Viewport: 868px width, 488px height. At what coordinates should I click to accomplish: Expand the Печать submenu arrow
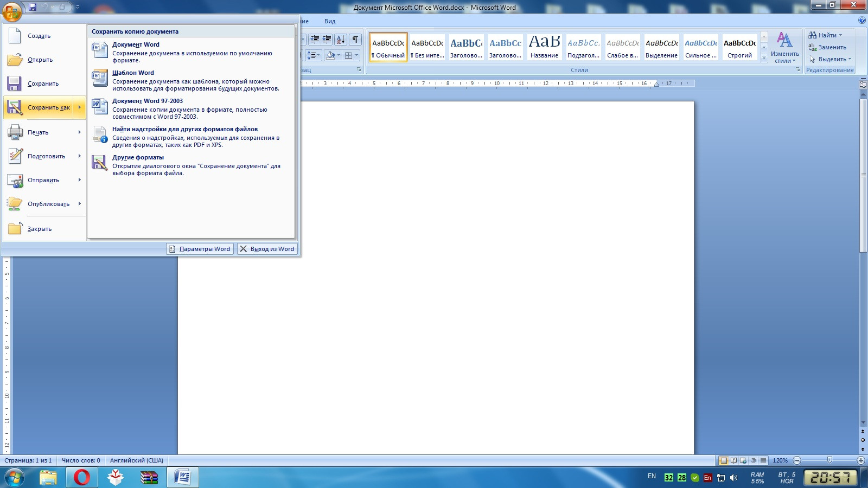click(x=80, y=132)
